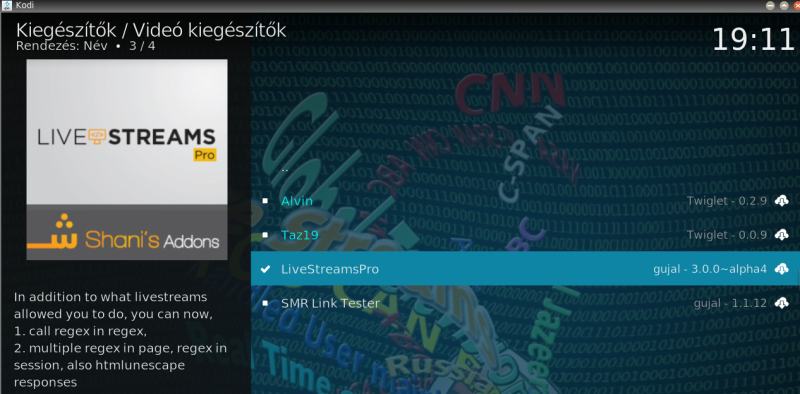Click the addon description text block
This screenshot has height=394, width=800.
pyautogui.click(x=120, y=339)
